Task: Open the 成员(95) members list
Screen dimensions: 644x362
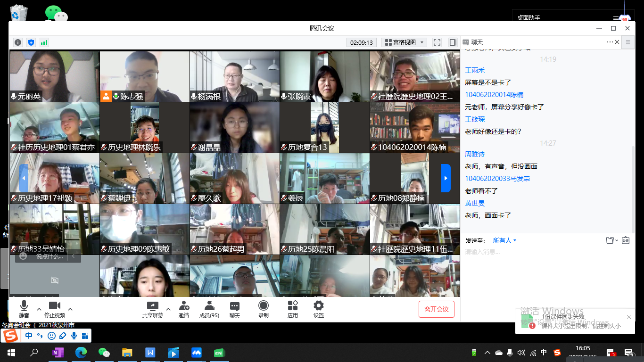Action: [x=209, y=309]
